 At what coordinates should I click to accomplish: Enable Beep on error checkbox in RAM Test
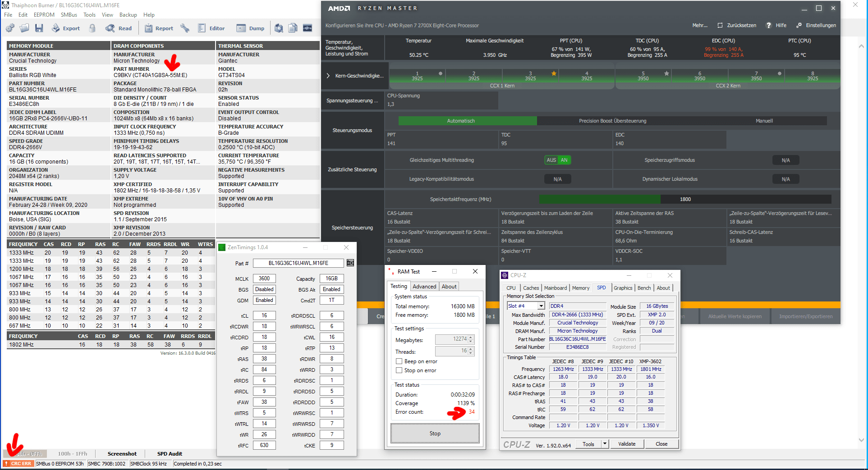[x=399, y=361]
